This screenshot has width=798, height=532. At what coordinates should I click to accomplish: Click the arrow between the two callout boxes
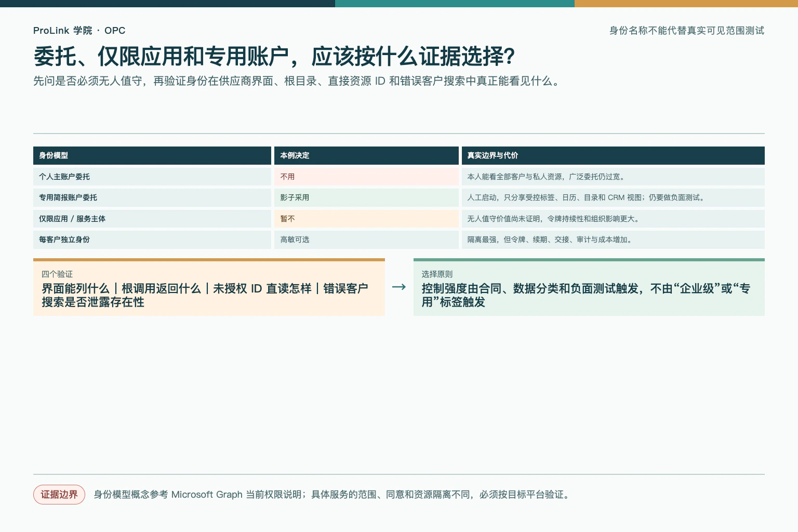(x=398, y=287)
